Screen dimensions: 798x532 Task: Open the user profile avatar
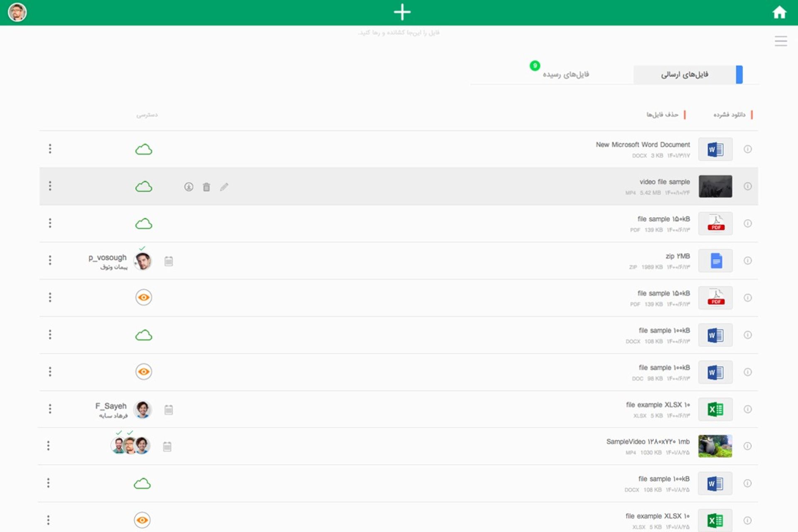pyautogui.click(x=17, y=12)
